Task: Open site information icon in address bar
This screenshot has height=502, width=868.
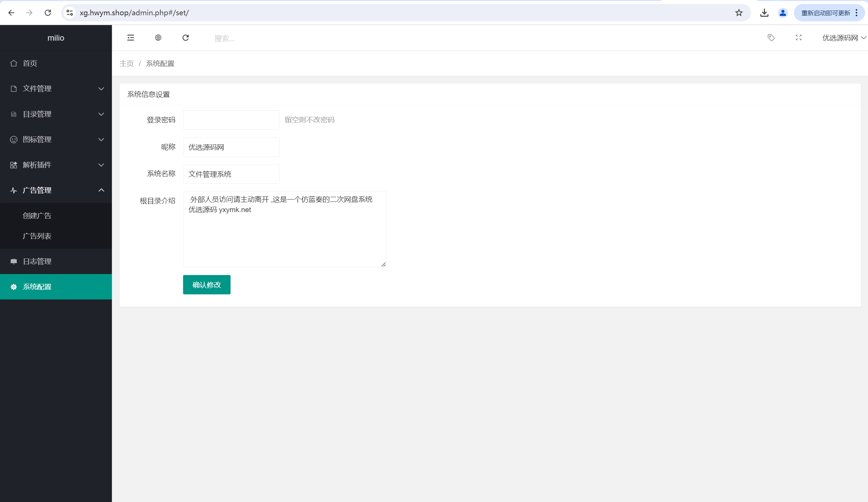Action: pyautogui.click(x=70, y=13)
